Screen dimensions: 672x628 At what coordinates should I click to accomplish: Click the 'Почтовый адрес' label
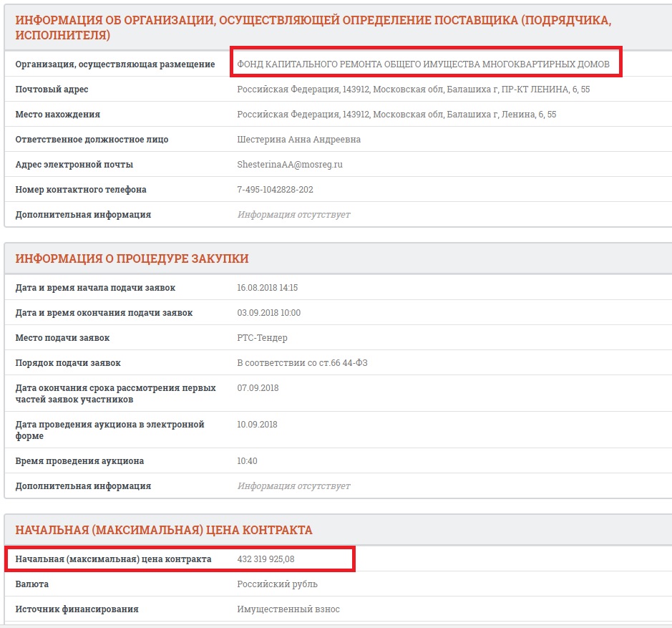coord(52,90)
